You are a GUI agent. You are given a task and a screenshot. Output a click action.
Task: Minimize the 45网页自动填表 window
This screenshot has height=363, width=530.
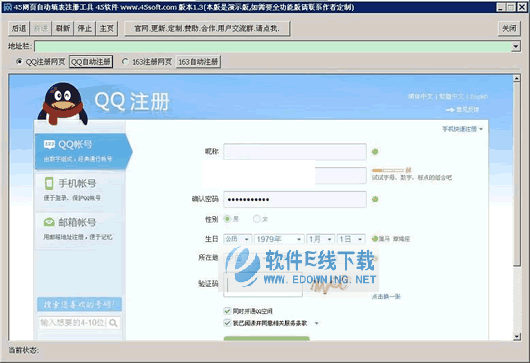pos(502,7)
